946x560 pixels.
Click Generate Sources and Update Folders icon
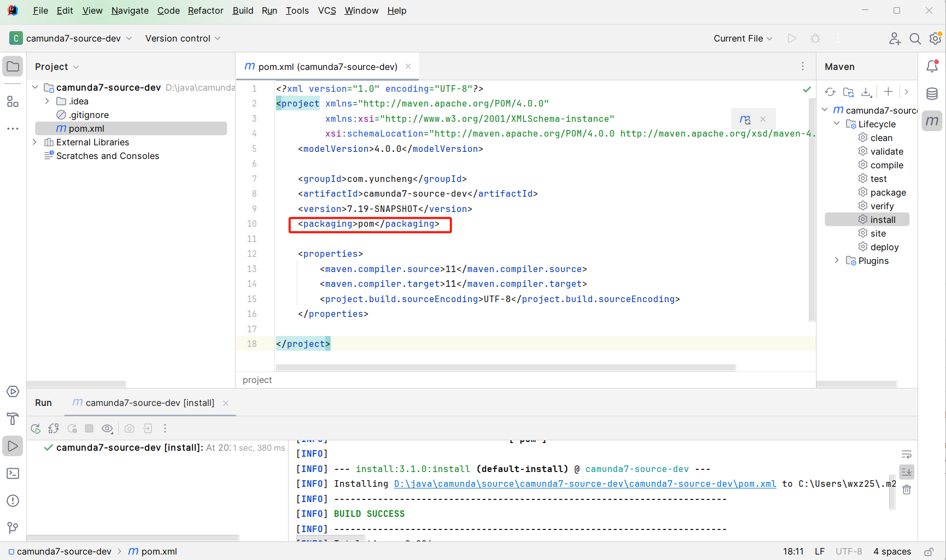849,92
